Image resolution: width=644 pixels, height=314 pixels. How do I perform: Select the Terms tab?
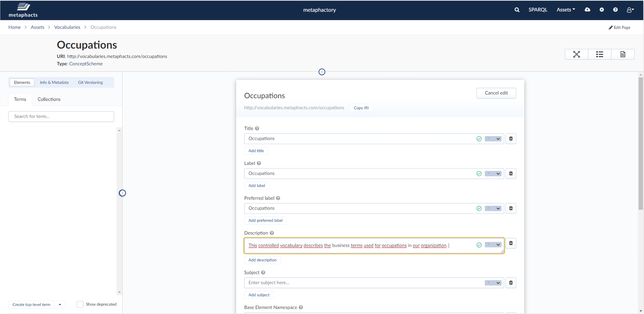[20, 99]
